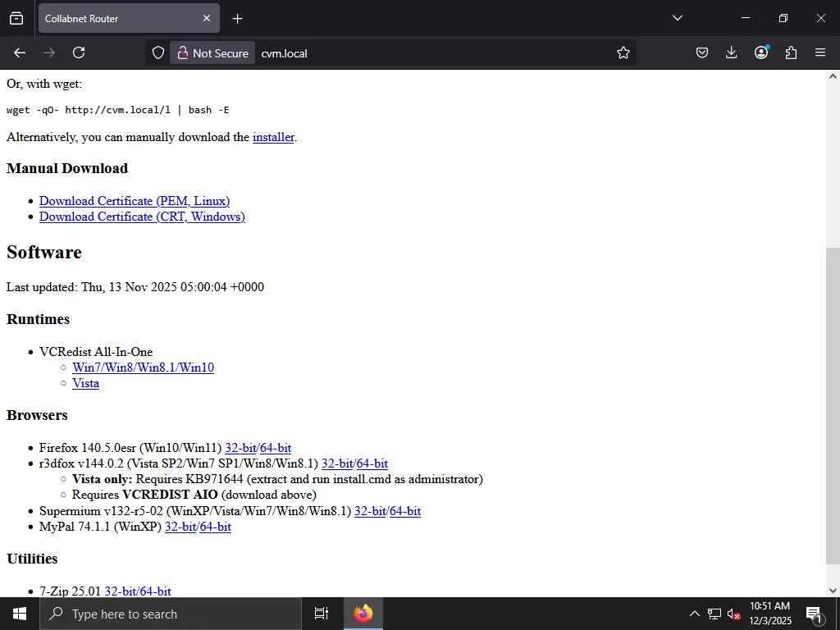Click the Requires VCREDIST AIO note

[194, 495]
